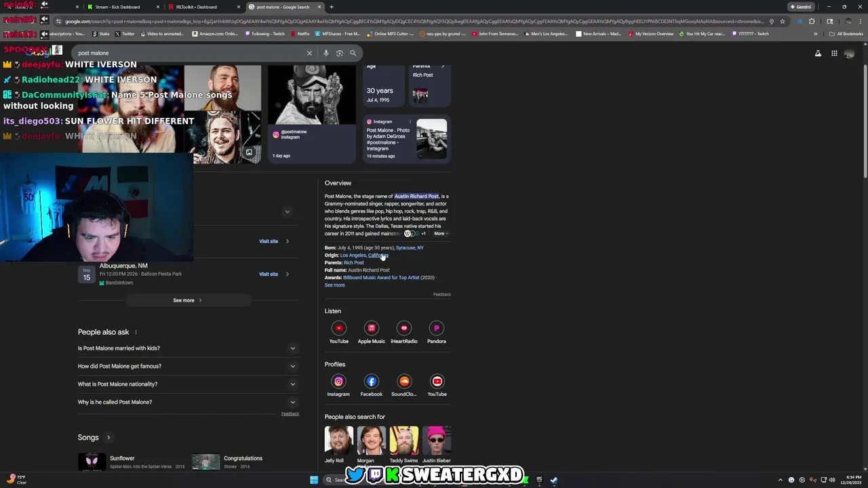Screen dimensions: 868x488
Task: Click the Chrome address bar URL
Action: click(414, 21)
